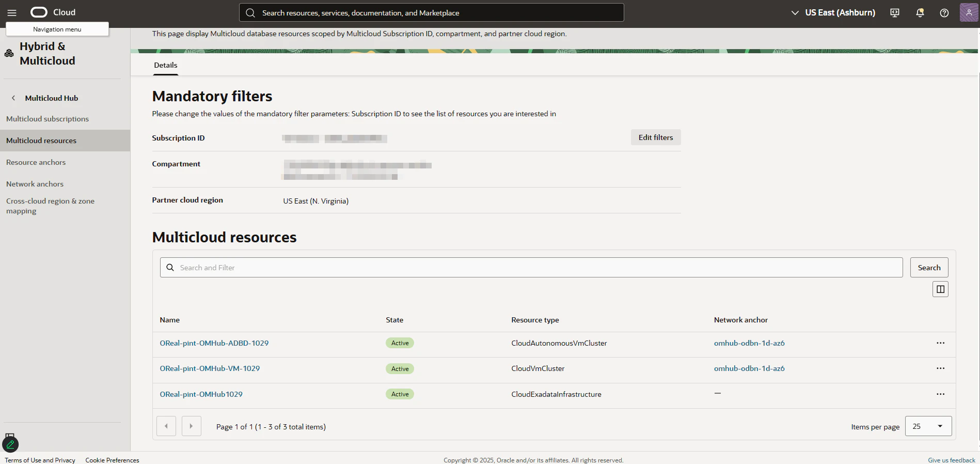
Task: Click the page count text
Action: click(271, 427)
